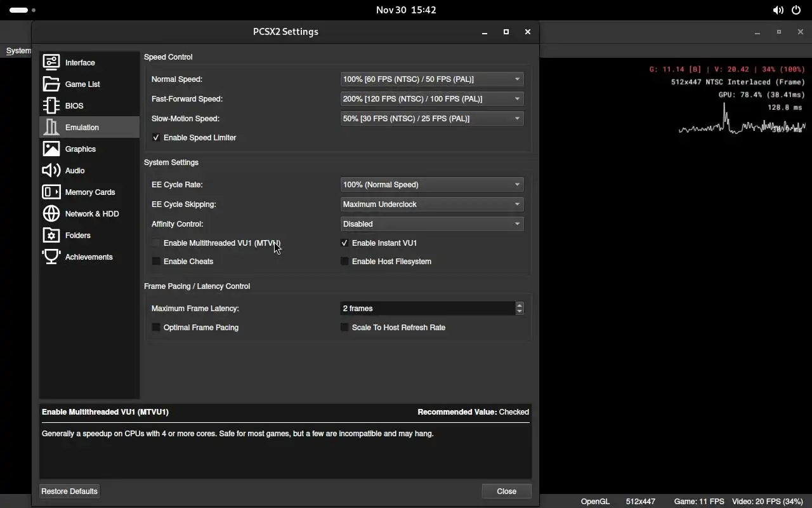This screenshot has width=812, height=508.
Task: Open the Affinity Control dropdown
Action: [432, 224]
